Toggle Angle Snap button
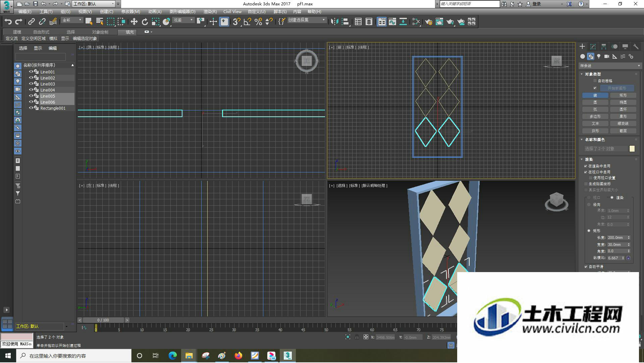The image size is (644, 363). click(x=247, y=22)
